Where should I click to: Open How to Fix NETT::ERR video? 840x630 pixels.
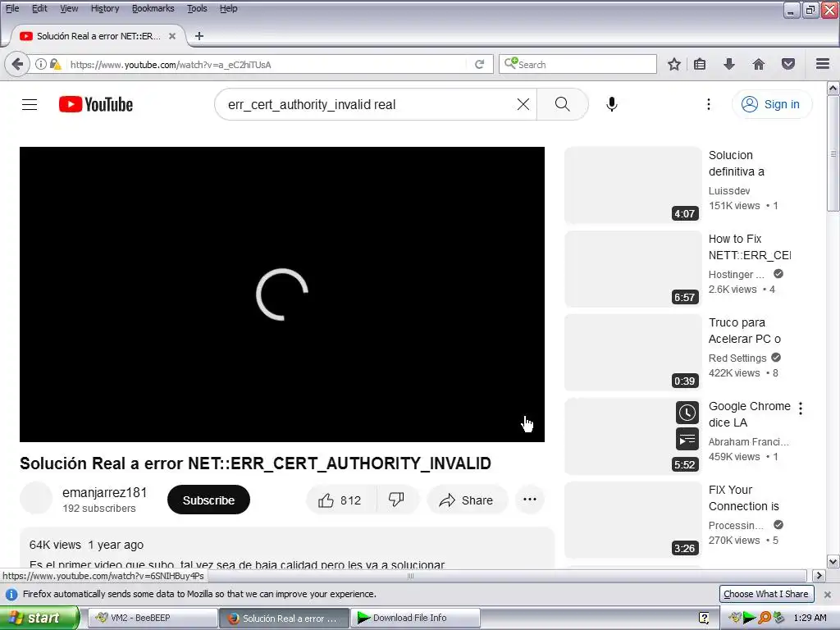point(749,247)
